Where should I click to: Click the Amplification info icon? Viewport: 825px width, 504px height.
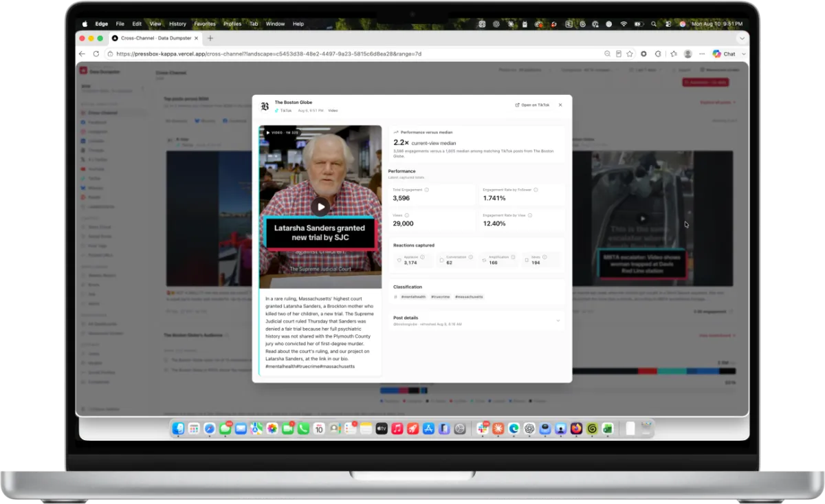(513, 257)
